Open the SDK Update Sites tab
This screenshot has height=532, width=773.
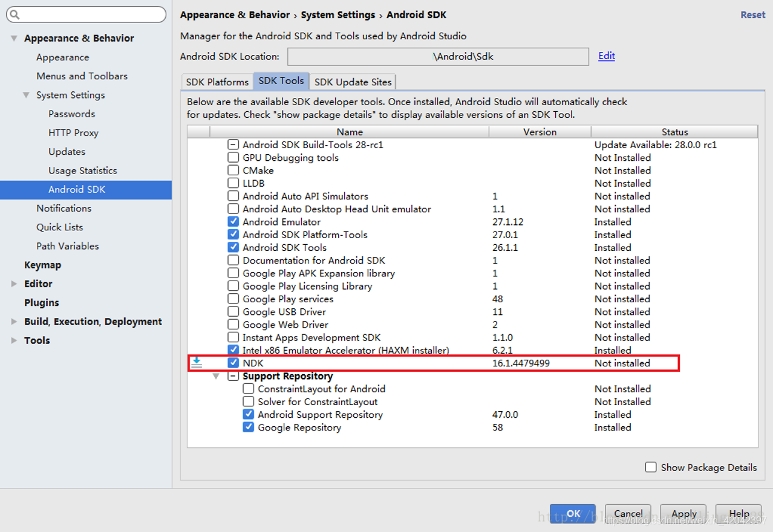click(x=353, y=82)
